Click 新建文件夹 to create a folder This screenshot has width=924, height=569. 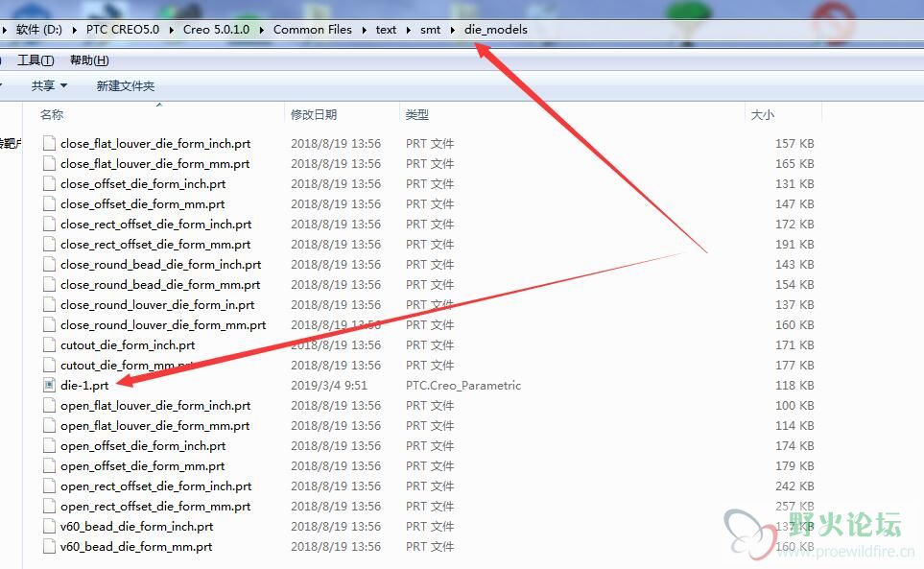(x=126, y=86)
